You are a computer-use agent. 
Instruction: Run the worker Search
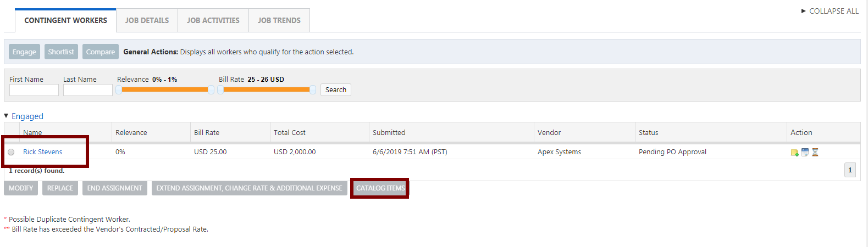pyautogui.click(x=336, y=90)
